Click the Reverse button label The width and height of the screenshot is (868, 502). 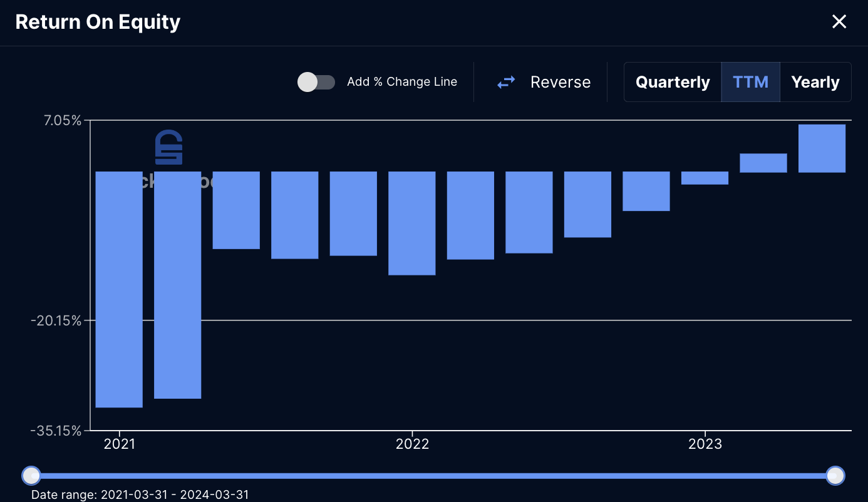point(561,82)
